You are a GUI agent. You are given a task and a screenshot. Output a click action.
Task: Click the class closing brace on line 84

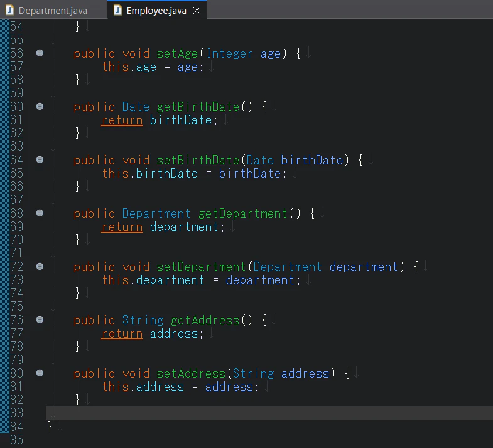pos(50,427)
